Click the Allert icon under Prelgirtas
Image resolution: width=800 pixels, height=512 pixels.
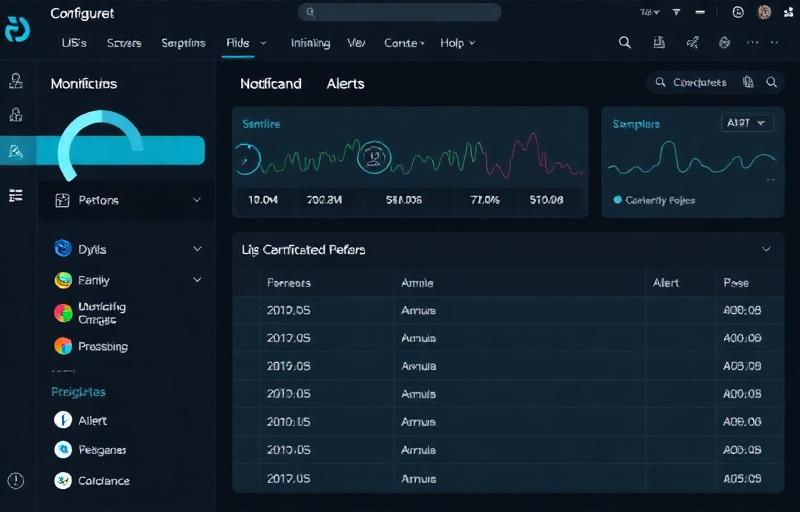click(62, 420)
